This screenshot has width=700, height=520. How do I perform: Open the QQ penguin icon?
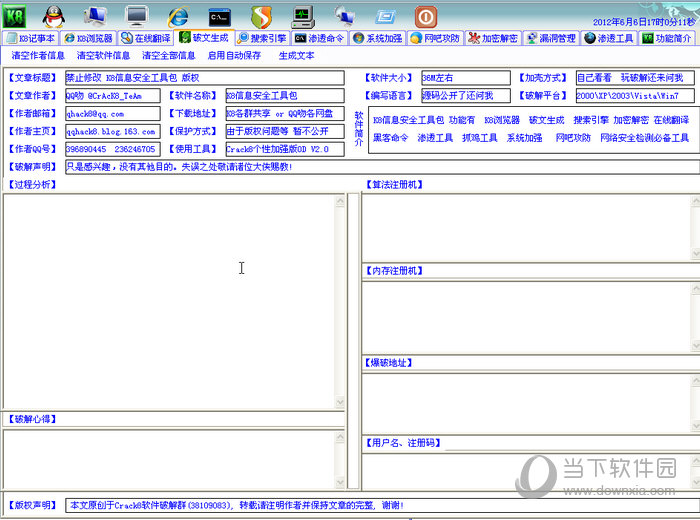(54, 17)
